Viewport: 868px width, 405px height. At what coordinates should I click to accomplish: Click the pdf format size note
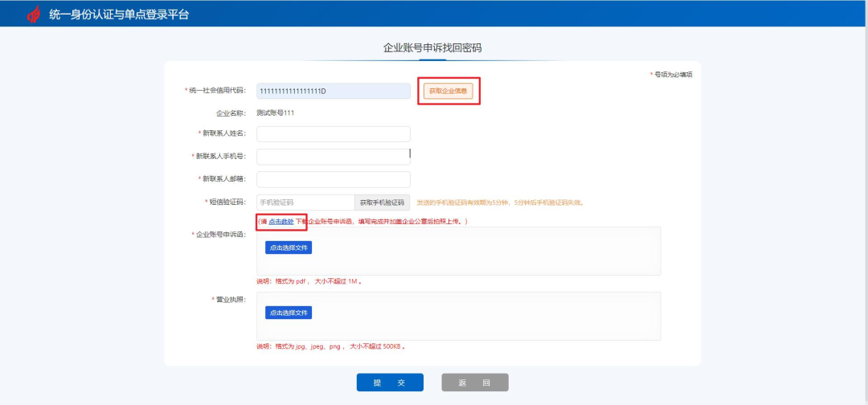309,281
